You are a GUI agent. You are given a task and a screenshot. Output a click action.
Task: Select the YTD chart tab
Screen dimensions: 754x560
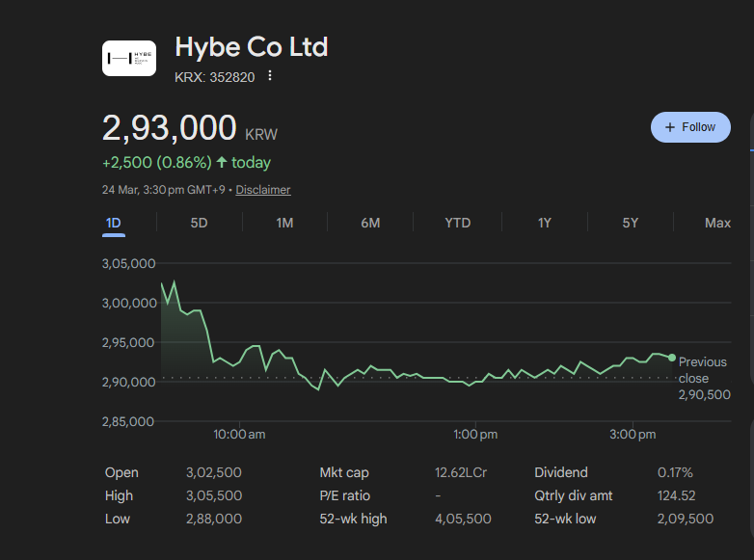[457, 223]
